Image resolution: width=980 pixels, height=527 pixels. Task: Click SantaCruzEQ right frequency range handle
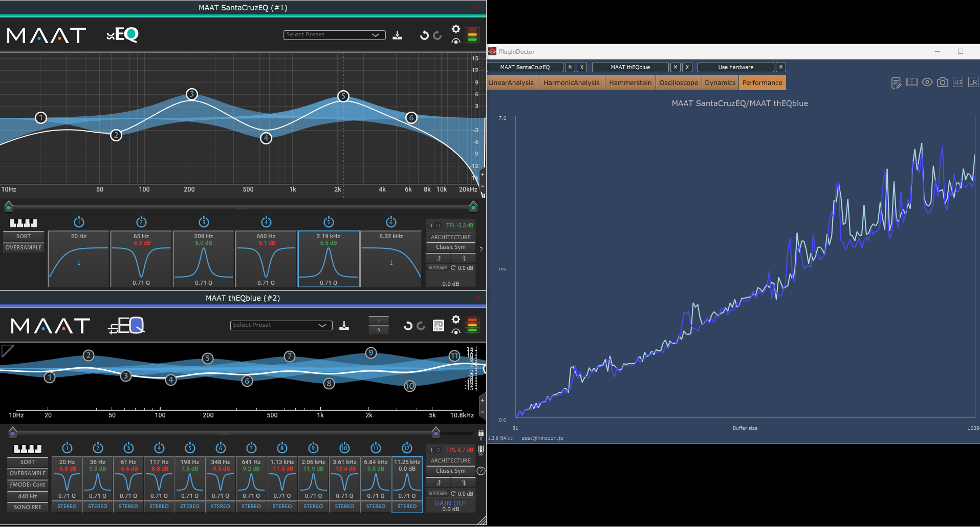pos(473,206)
